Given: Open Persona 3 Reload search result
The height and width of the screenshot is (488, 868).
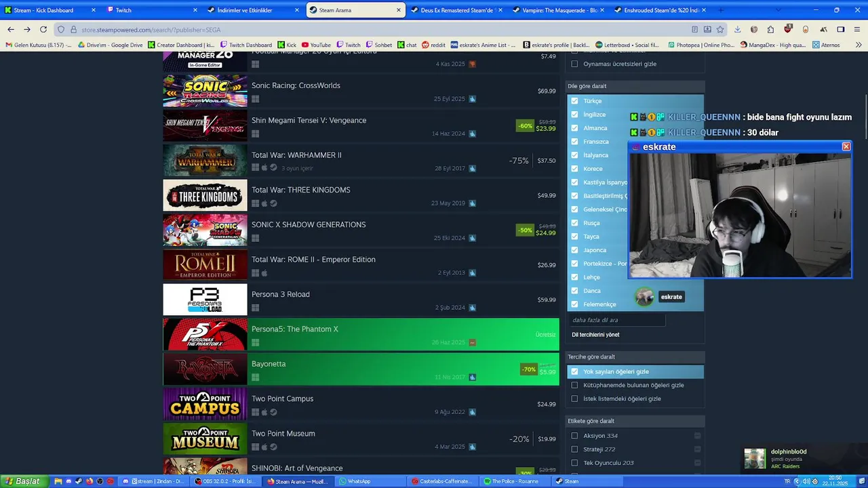Looking at the screenshot, I should [361, 300].
